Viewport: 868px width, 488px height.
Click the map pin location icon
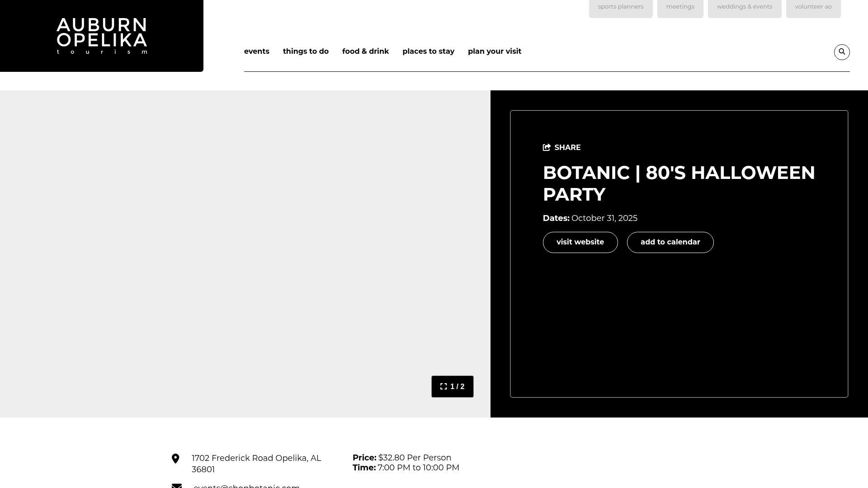(175, 459)
